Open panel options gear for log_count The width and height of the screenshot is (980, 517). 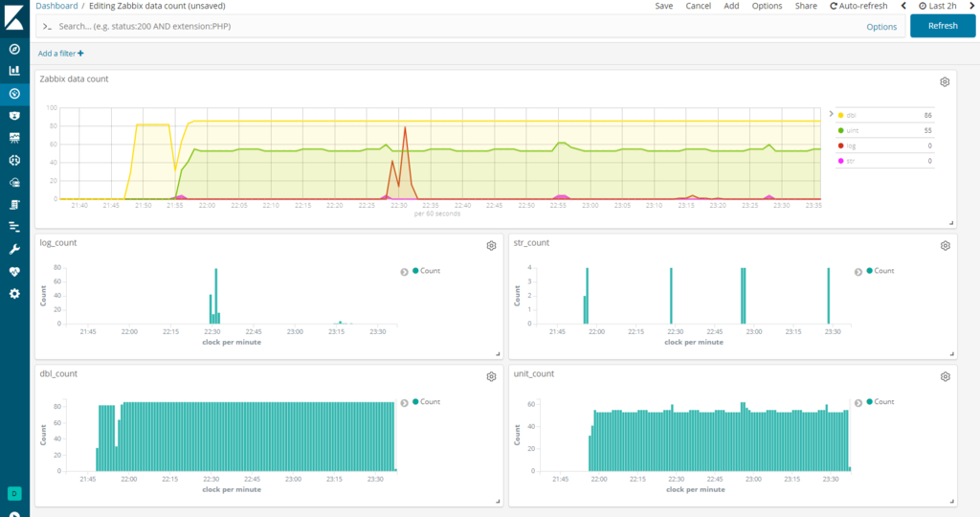491,246
